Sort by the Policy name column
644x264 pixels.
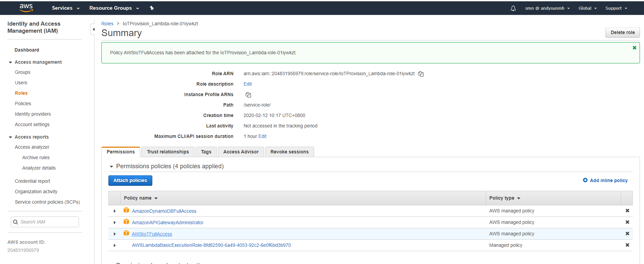pyautogui.click(x=141, y=198)
